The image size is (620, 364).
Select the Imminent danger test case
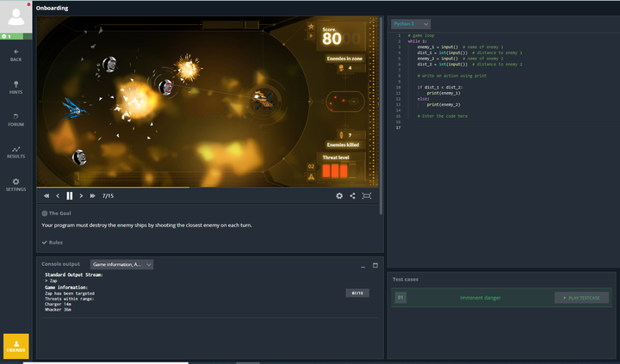click(480, 298)
